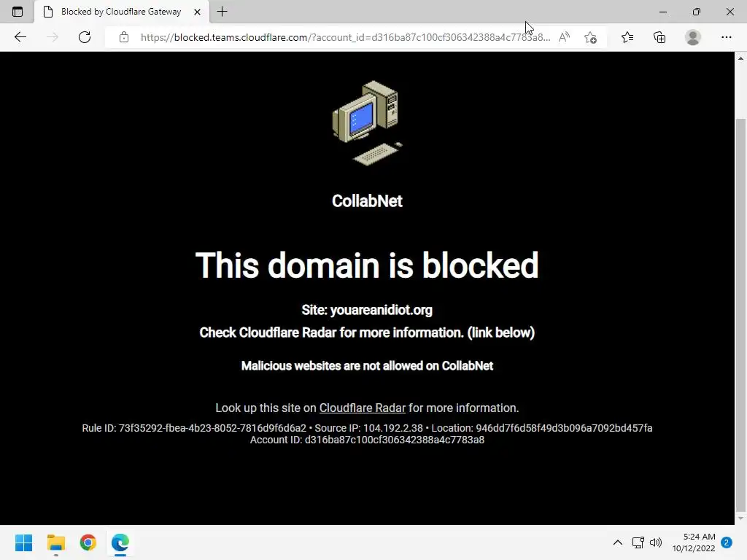Follow the Cloudflare Radar link

362,408
